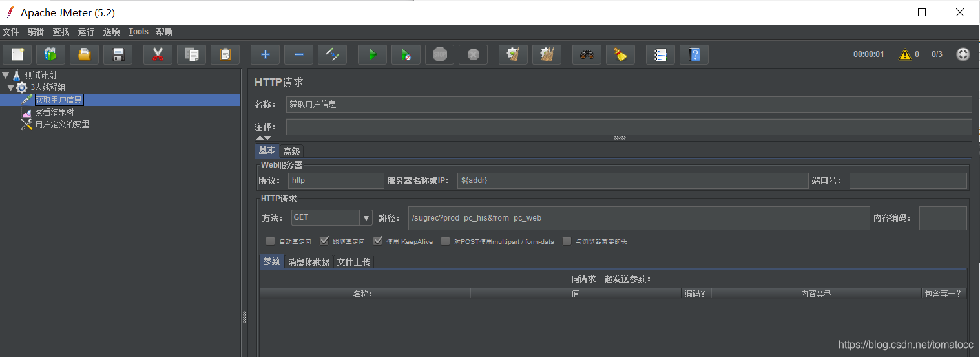Toggle selected element with the wand icon

(333, 54)
